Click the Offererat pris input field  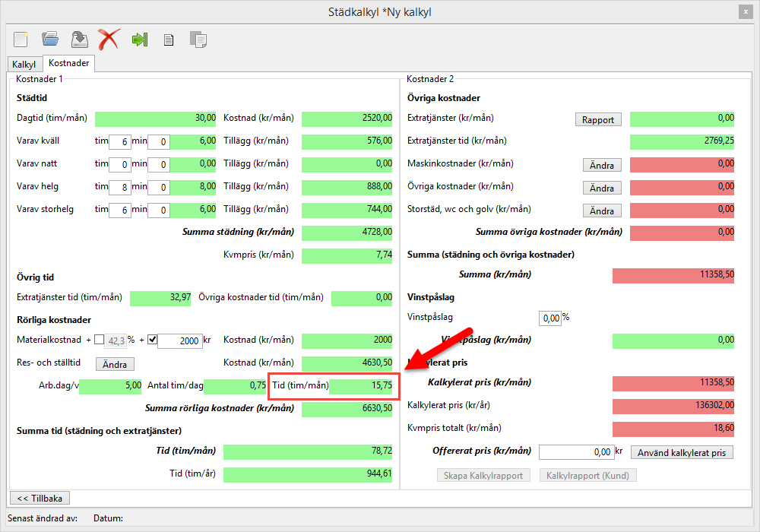coord(575,452)
